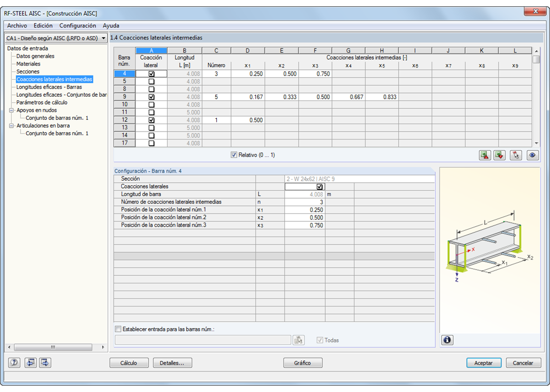Open Longitudes eficaces - Barras
The image size is (550, 392).
click(49, 87)
